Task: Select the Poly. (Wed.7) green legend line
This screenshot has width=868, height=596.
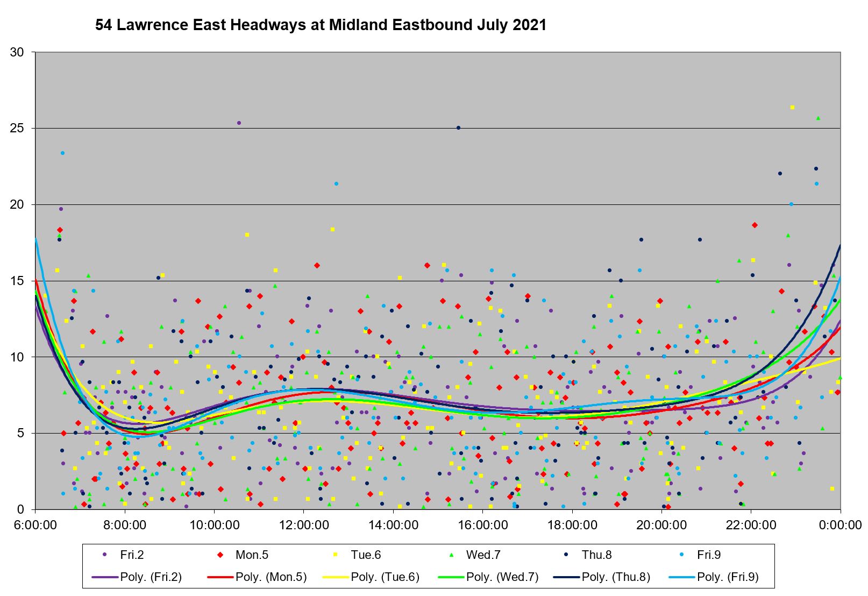Action: (451, 577)
